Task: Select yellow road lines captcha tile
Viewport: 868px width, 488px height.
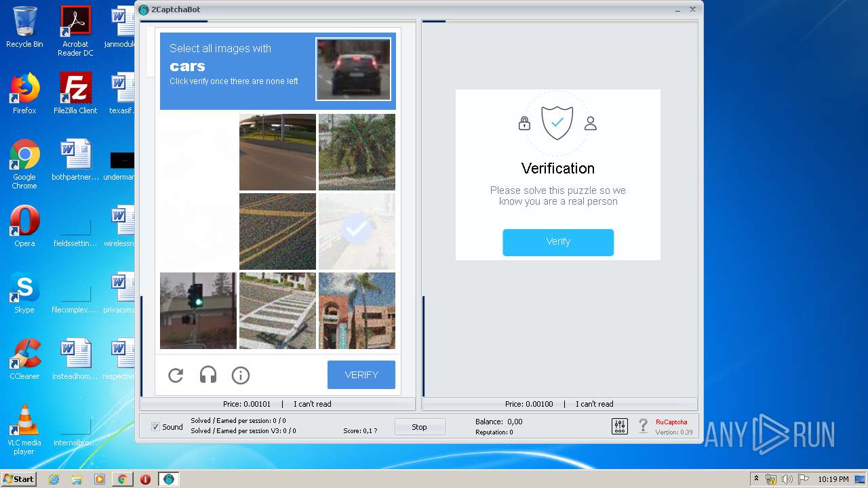Action: (277, 231)
